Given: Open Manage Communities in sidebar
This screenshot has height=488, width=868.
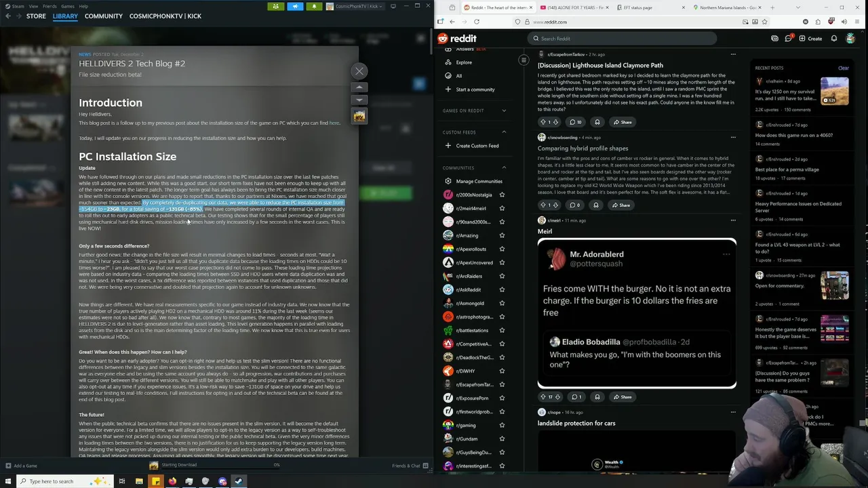Looking at the screenshot, I should coord(473,181).
